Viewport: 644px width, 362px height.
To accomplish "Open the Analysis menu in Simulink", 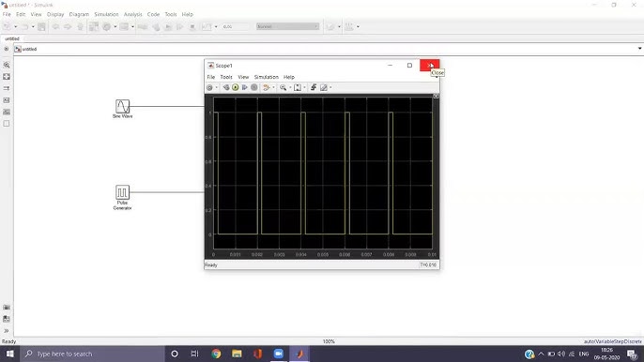I will click(132, 14).
